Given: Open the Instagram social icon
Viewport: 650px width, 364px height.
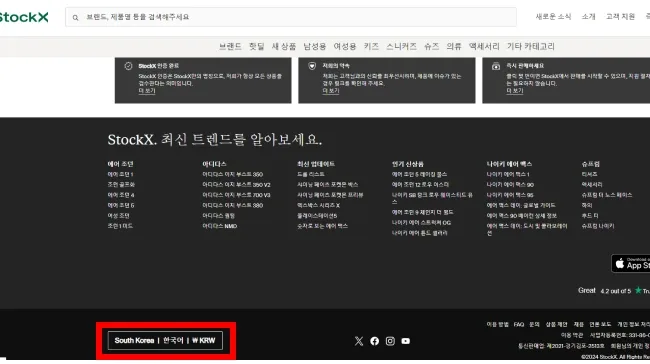Looking at the screenshot, I should 390,341.
